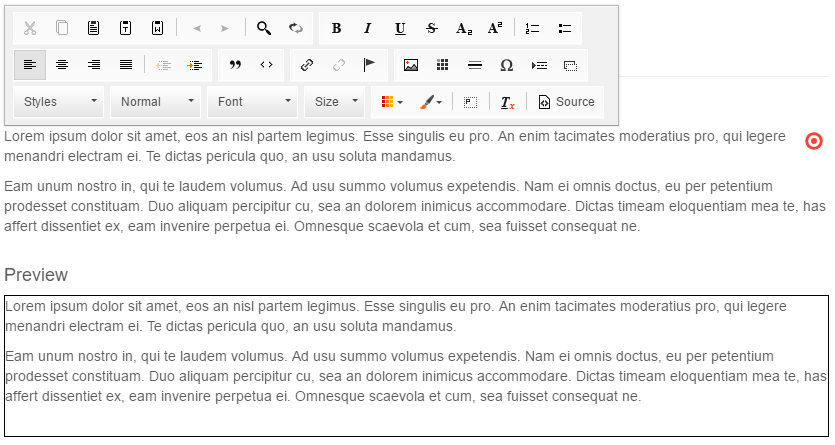Open the text color picker

click(388, 102)
